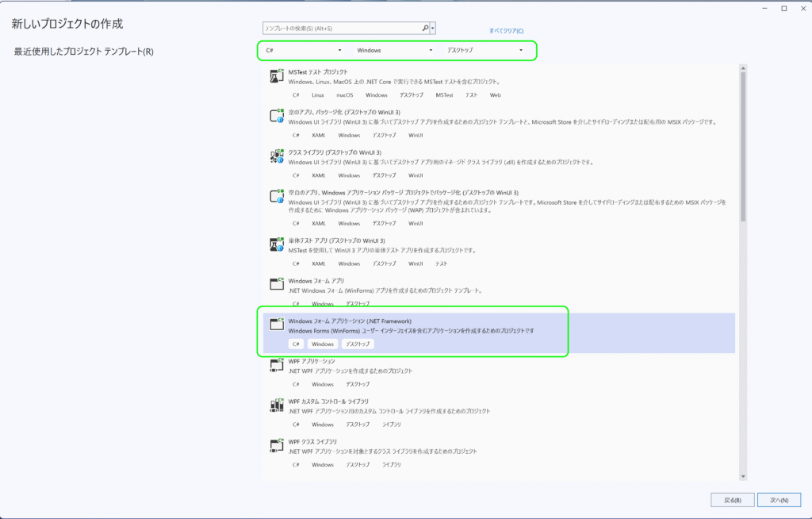
Task: Click the template list scrollbar thumb
Action: click(x=743, y=147)
